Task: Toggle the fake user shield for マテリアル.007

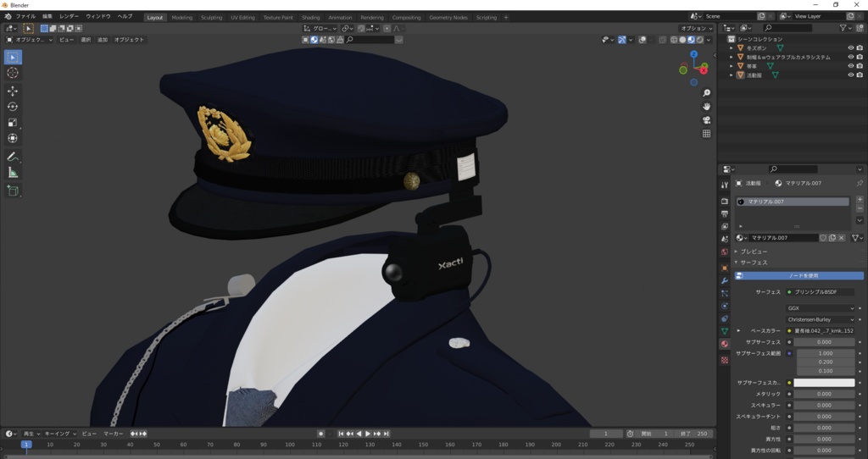Action: (823, 238)
